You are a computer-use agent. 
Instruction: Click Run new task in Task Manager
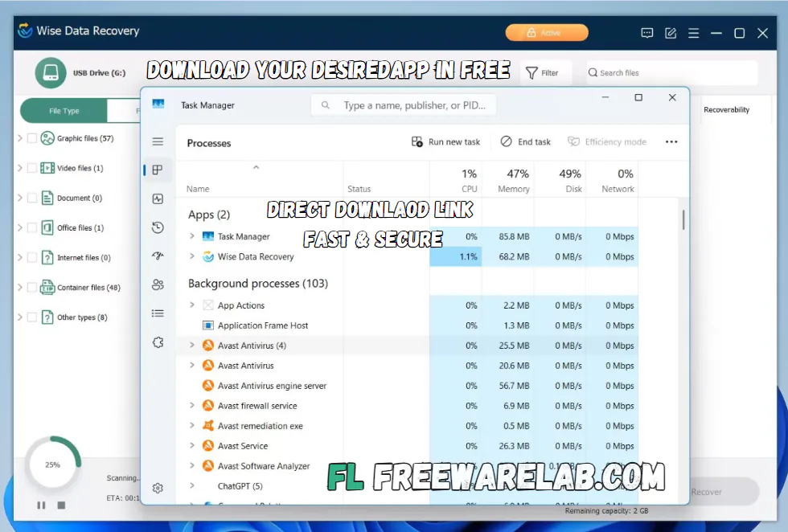tap(445, 142)
